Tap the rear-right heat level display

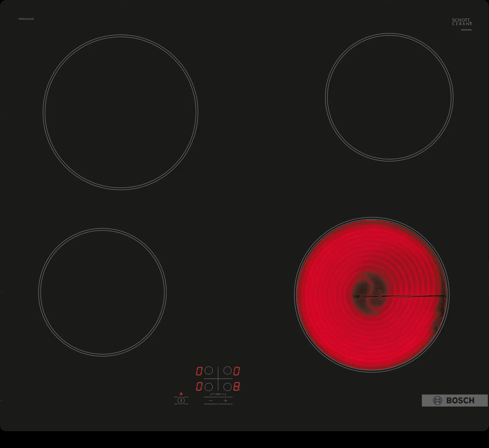point(237,371)
